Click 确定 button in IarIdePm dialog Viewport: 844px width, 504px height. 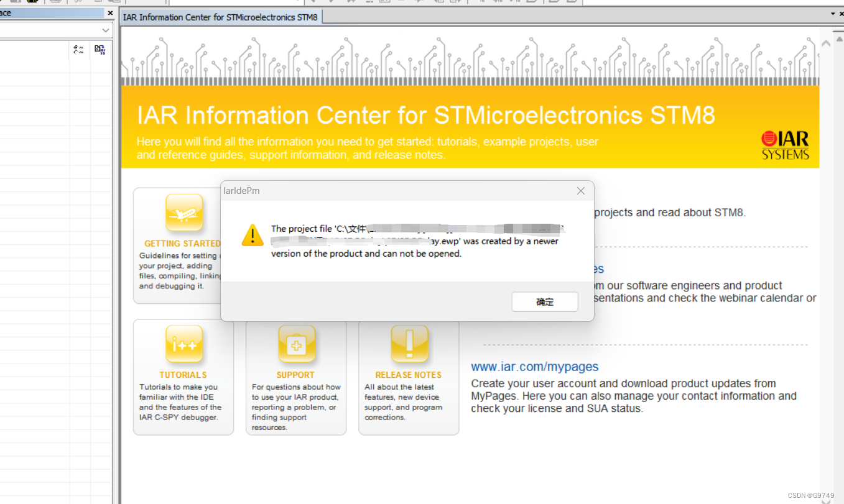[x=545, y=302]
